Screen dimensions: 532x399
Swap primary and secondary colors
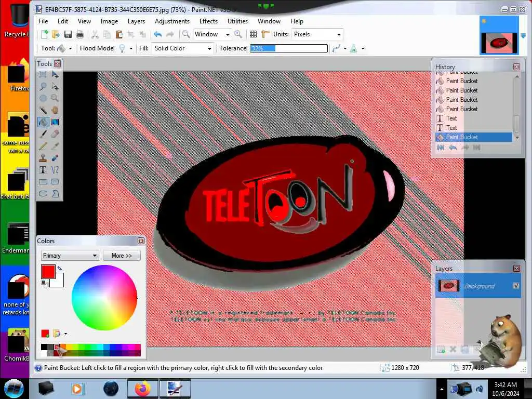pos(60,268)
